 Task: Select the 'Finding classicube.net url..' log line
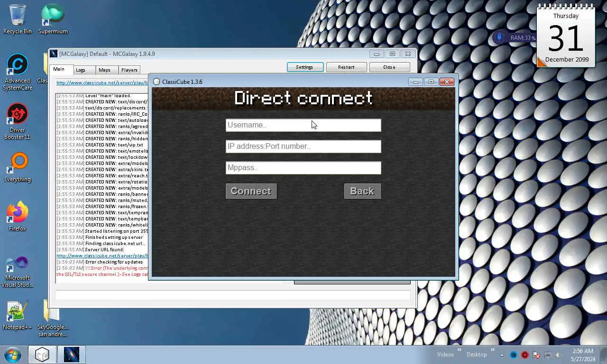pyautogui.click(x=101, y=244)
